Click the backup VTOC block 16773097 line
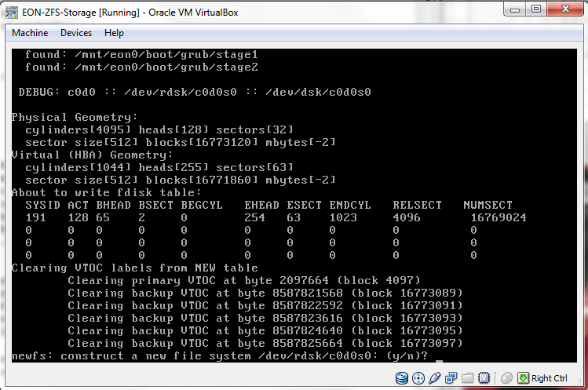The height and width of the screenshot is (390, 588). 265,343
